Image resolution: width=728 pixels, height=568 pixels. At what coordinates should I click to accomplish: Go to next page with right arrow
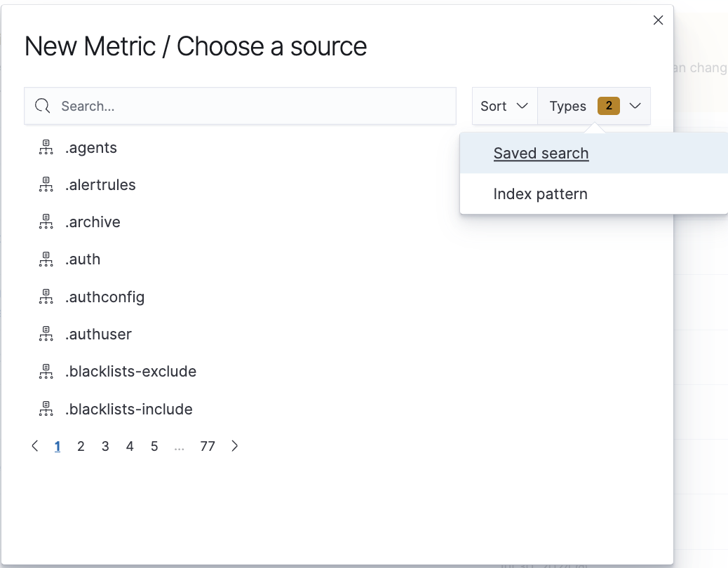click(x=235, y=446)
